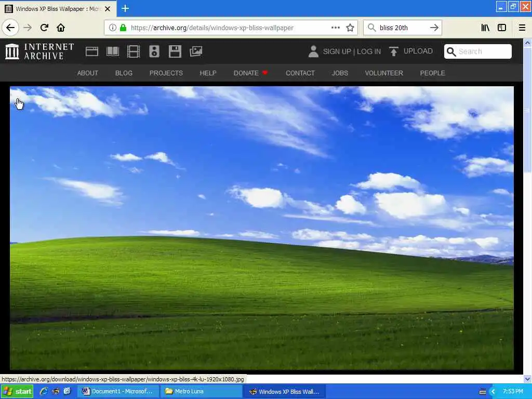
Task: Close the Windows XP Bliss Wallpaper tab
Action: tap(108, 9)
